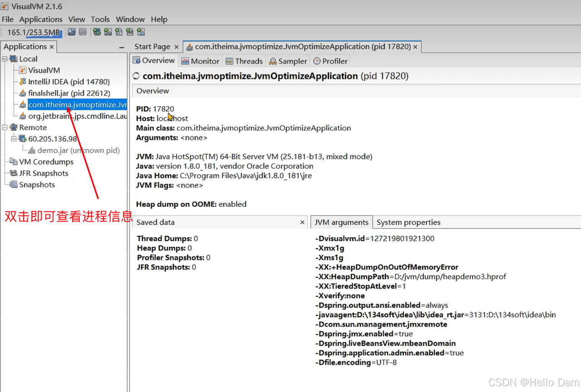Click the -Dvisualvm.id argument line
Screen dimensions: 581x392
(x=374, y=239)
